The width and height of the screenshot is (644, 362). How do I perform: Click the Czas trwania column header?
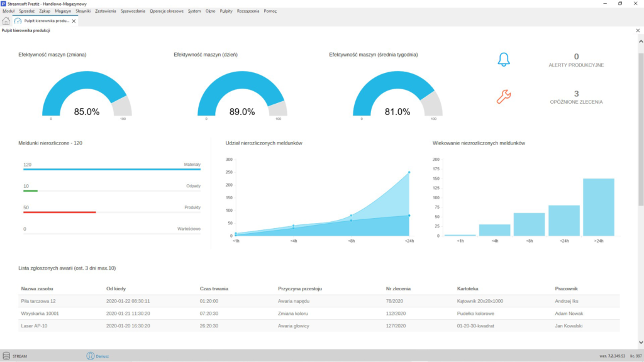pos(214,288)
